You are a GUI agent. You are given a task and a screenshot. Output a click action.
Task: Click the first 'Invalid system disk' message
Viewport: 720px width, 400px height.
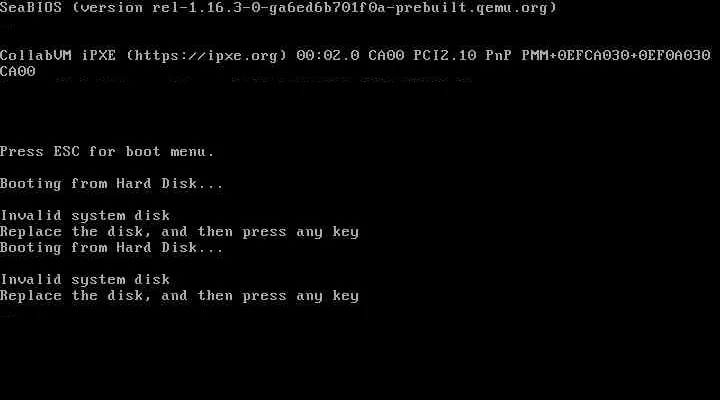pos(85,216)
